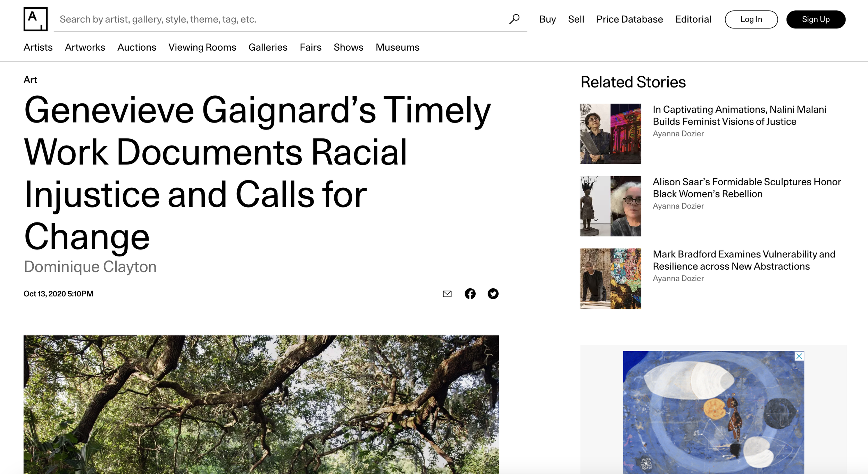Screen dimensions: 868x474
Task: Share article via email envelope icon
Action: (447, 294)
